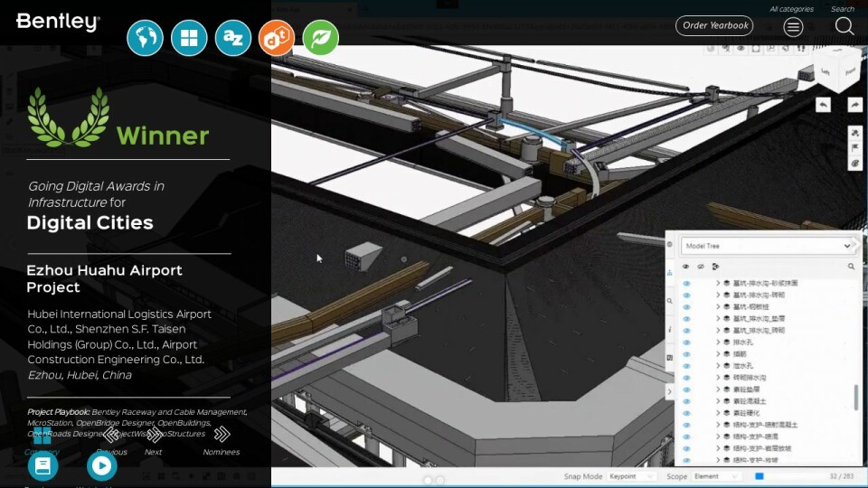Click the Model Tree vertical scrollbar

coord(856,399)
